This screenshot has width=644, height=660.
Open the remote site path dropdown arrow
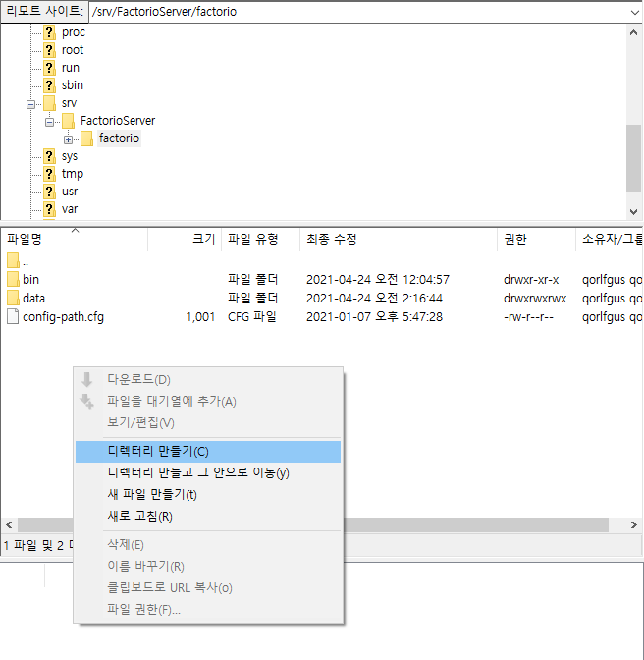pyautogui.click(x=635, y=12)
